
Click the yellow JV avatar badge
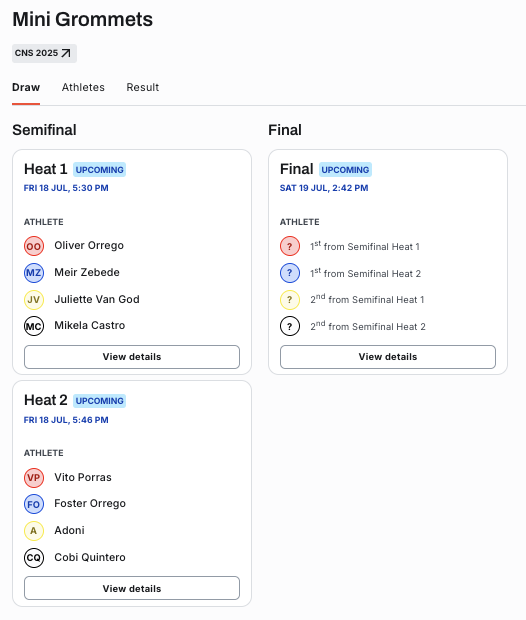(x=34, y=300)
